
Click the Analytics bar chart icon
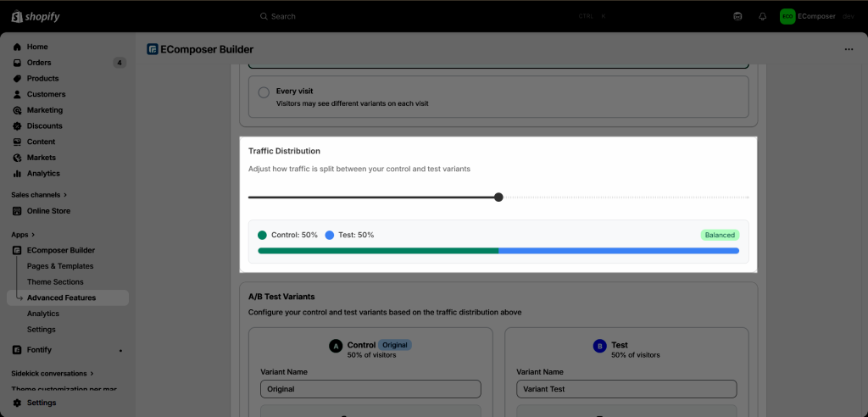(17, 174)
